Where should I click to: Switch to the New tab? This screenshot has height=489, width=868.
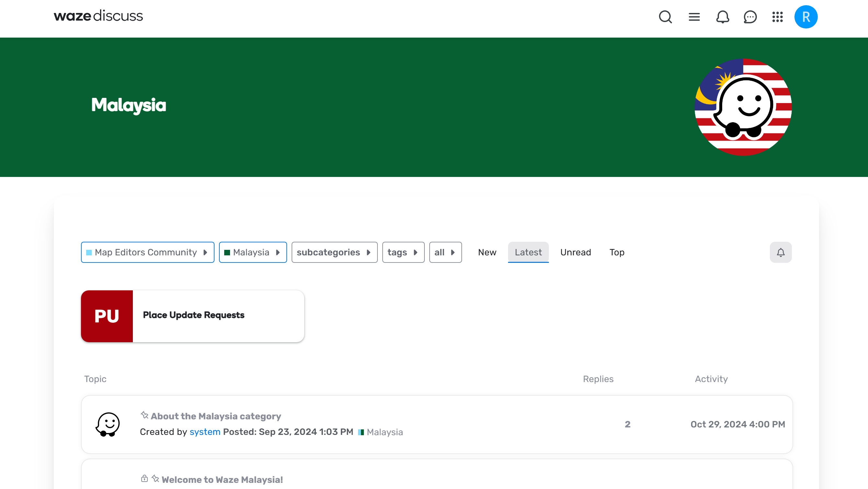coord(487,252)
